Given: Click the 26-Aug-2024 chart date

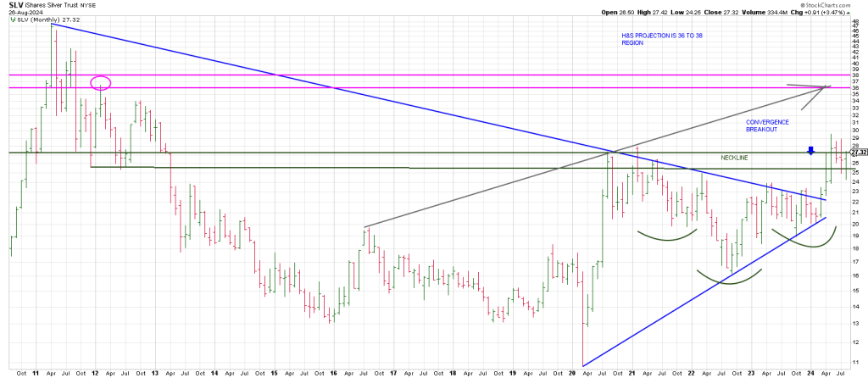Looking at the screenshot, I should click(x=21, y=13).
